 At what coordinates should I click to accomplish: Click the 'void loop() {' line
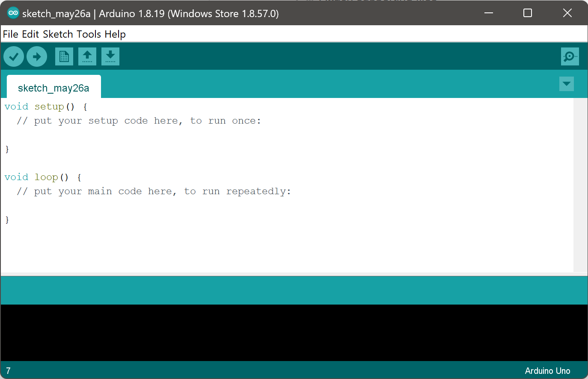pyautogui.click(x=43, y=178)
